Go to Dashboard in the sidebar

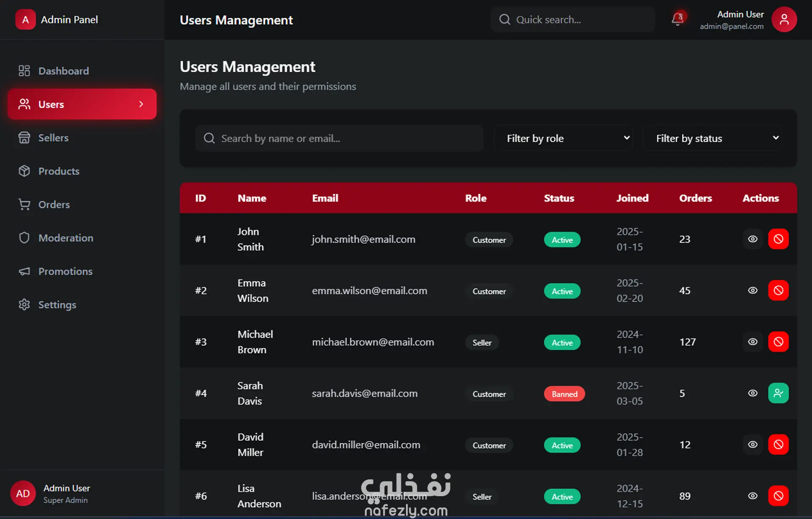click(82, 71)
